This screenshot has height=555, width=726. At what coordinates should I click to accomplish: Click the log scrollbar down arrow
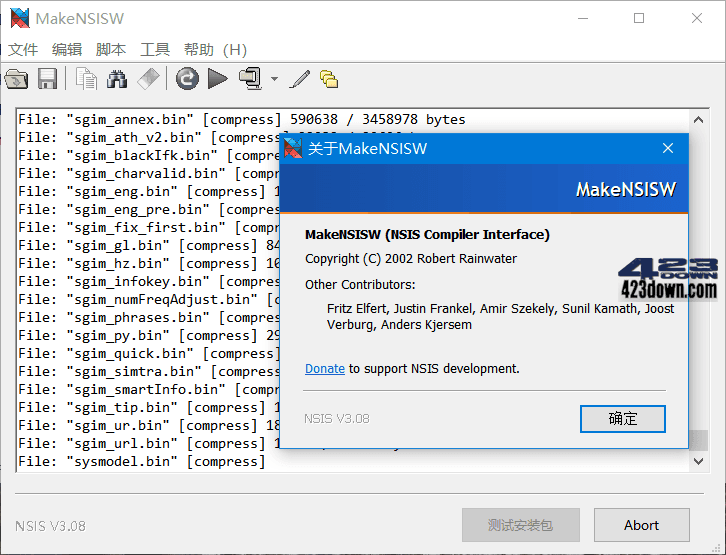(699, 461)
